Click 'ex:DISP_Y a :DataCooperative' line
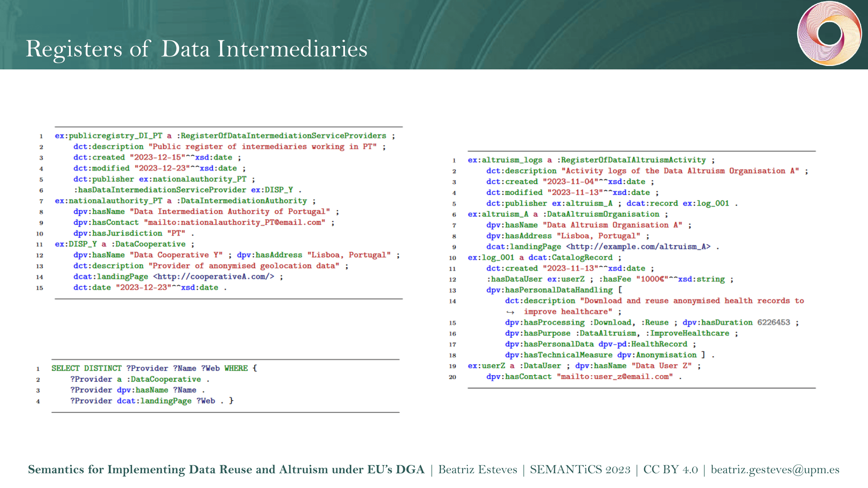The height and width of the screenshot is (488, 868). click(x=125, y=244)
